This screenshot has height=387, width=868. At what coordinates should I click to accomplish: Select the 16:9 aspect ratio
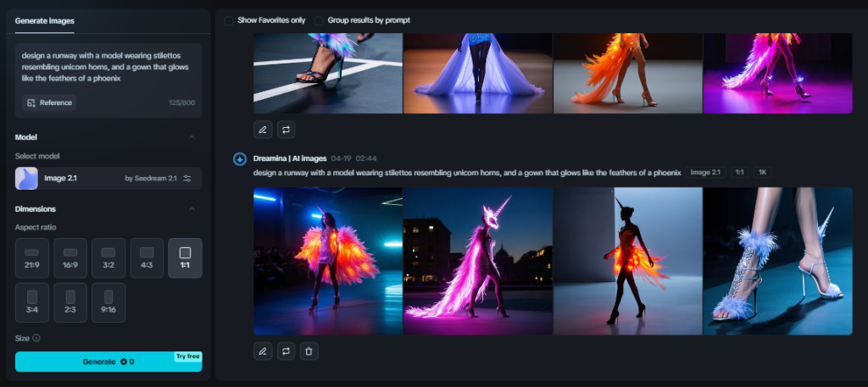pyautogui.click(x=70, y=257)
